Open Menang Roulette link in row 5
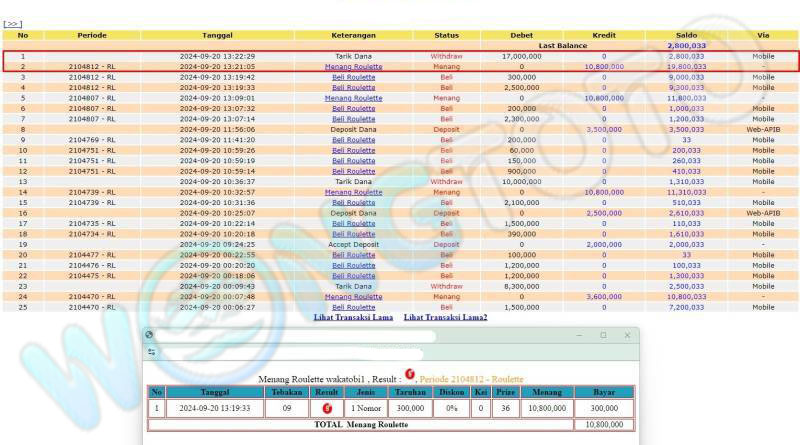The height and width of the screenshot is (445, 800). tap(353, 99)
